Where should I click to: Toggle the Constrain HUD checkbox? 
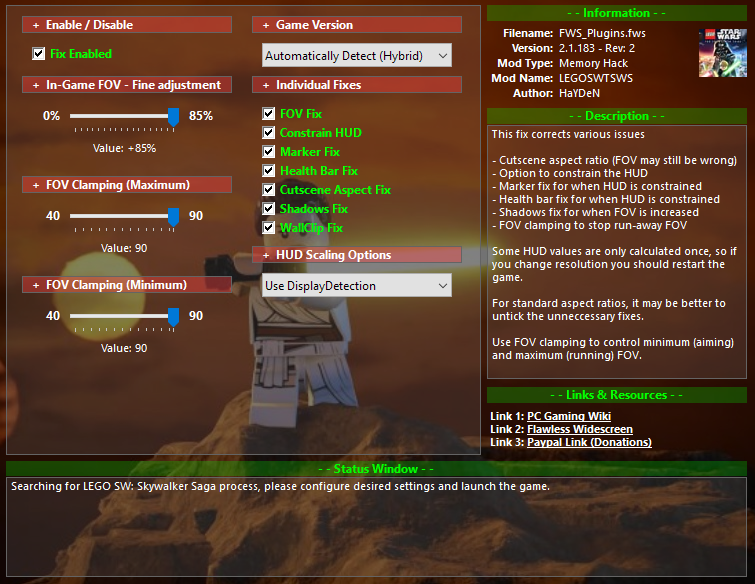[x=269, y=132]
